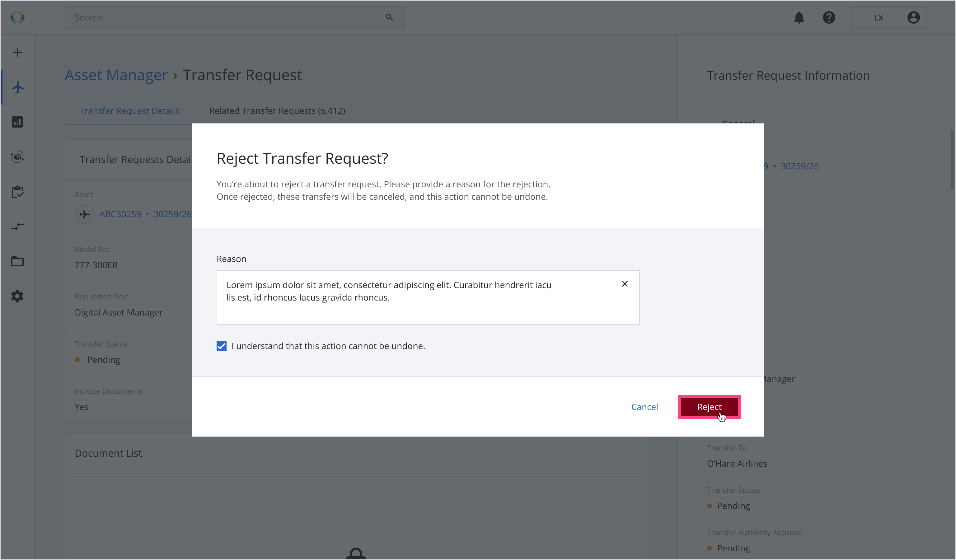The image size is (956, 560).
Task: Click the 'Transfer Request Information' heading
Action: (x=788, y=76)
